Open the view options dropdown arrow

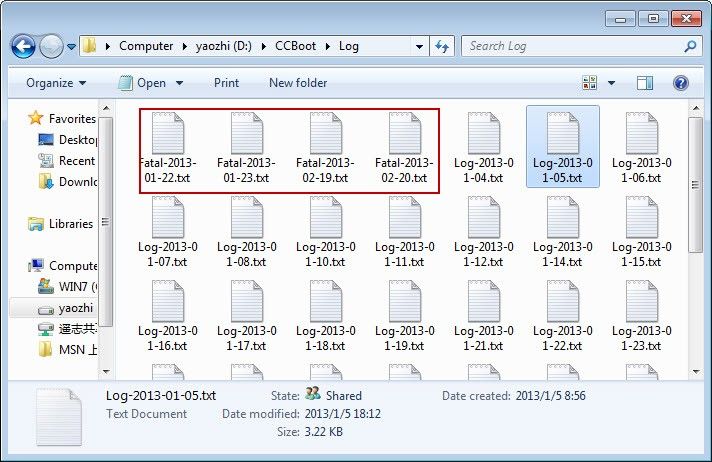tap(611, 83)
